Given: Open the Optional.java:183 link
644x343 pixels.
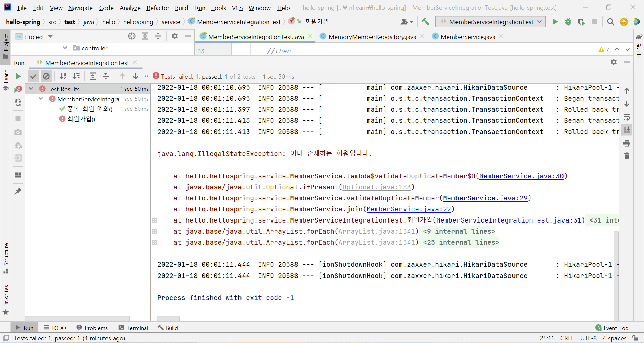Looking at the screenshot, I should [x=376, y=187].
